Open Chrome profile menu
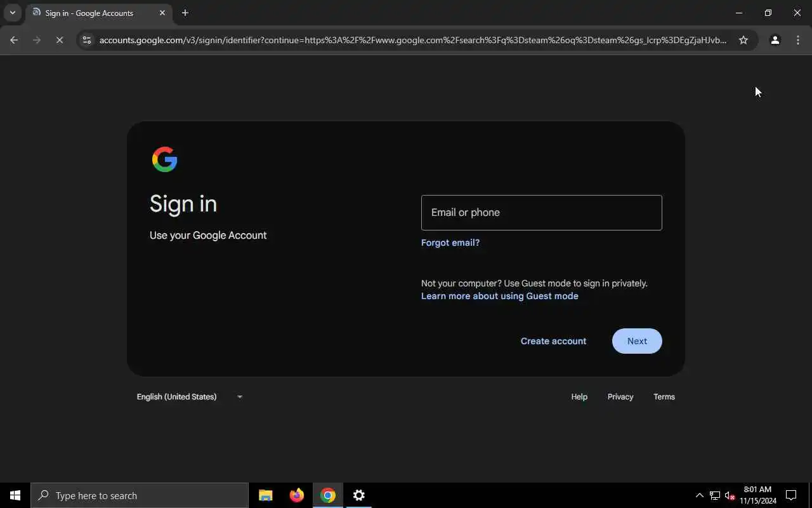 [x=775, y=40]
